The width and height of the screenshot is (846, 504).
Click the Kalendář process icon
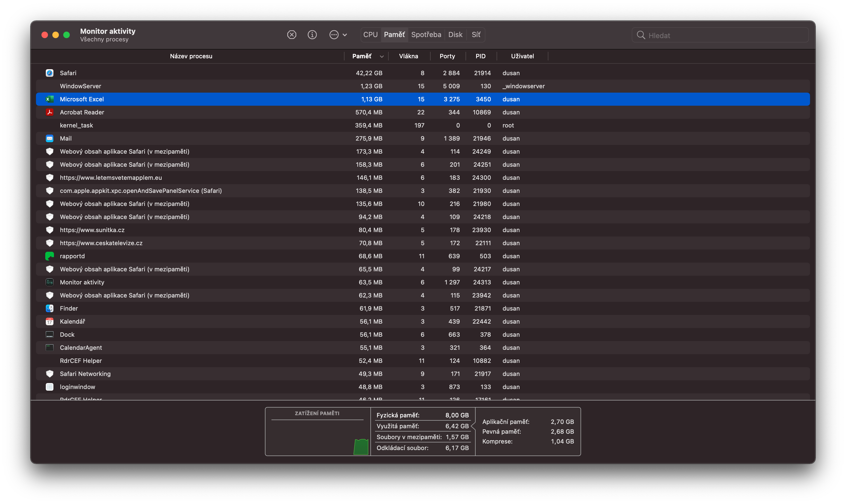coord(50,321)
